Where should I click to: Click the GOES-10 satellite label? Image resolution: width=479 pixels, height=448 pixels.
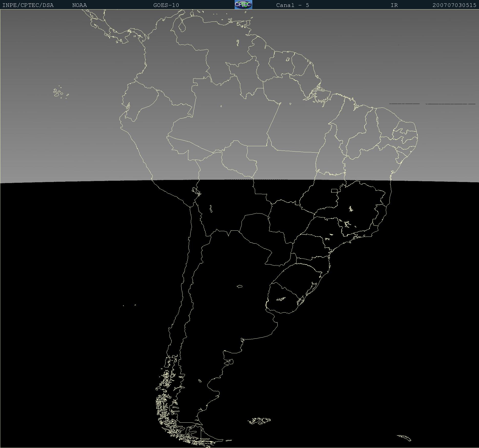pos(166,5)
